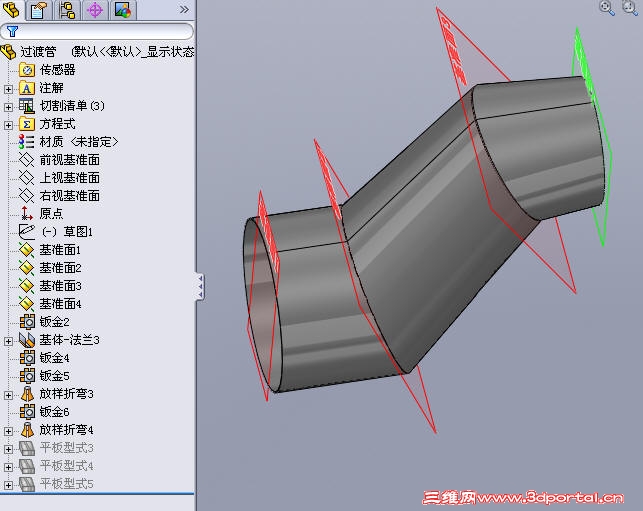The image size is (643, 511).
Task: Select the 上视基准面 plane icon
Action: point(27,178)
